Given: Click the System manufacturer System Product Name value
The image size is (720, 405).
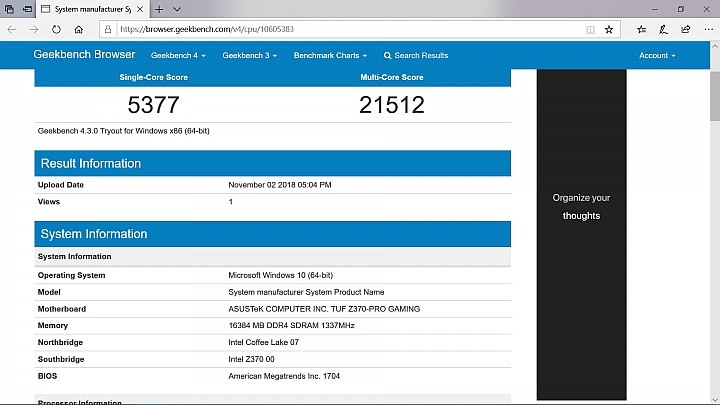Looking at the screenshot, I should [x=306, y=292].
